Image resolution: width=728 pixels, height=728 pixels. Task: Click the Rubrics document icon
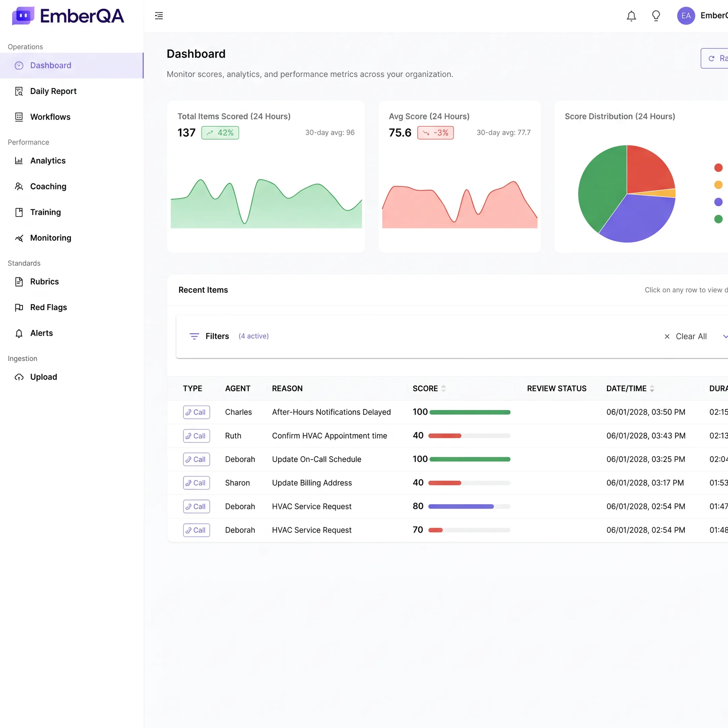(19, 282)
